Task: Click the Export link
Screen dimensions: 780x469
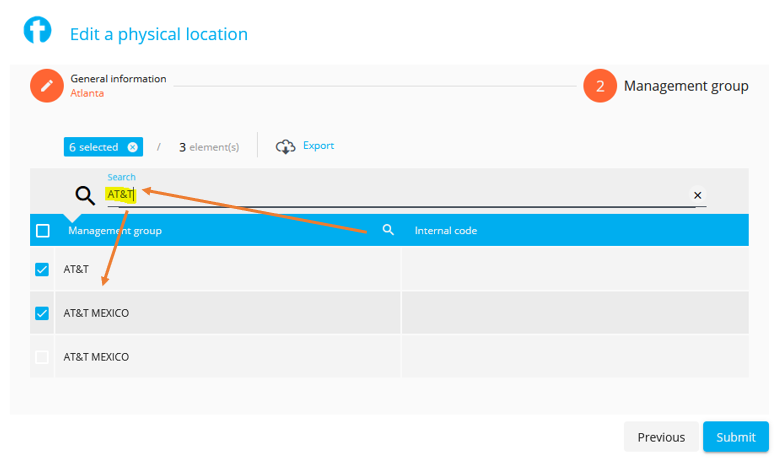Action: [x=318, y=146]
